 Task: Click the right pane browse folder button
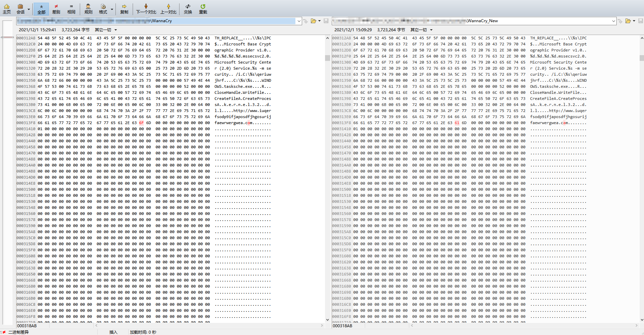[628, 21]
